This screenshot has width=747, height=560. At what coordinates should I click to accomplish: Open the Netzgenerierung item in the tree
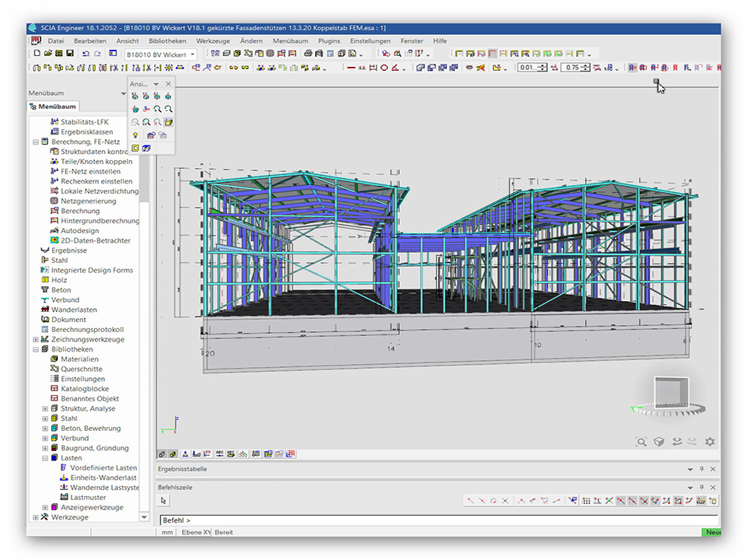pos(88,201)
